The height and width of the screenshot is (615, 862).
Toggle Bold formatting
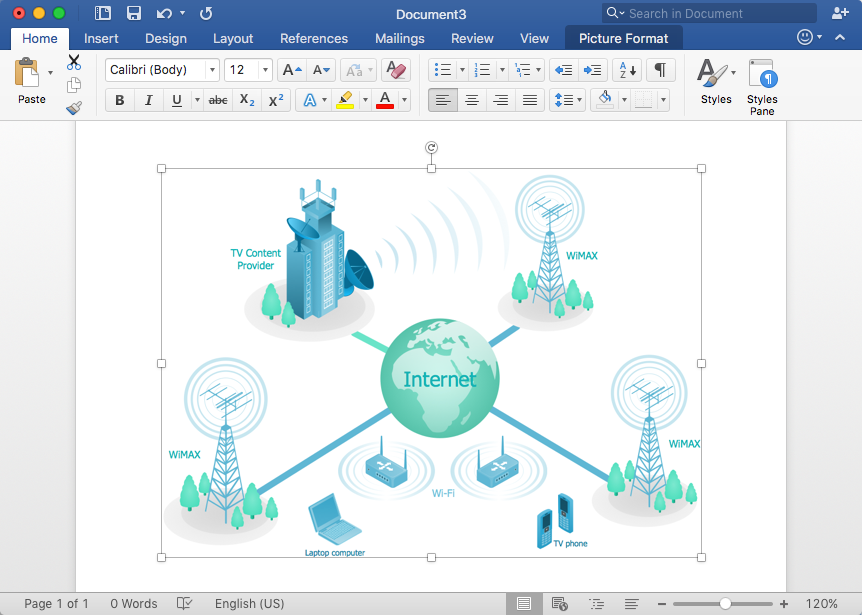[120, 100]
